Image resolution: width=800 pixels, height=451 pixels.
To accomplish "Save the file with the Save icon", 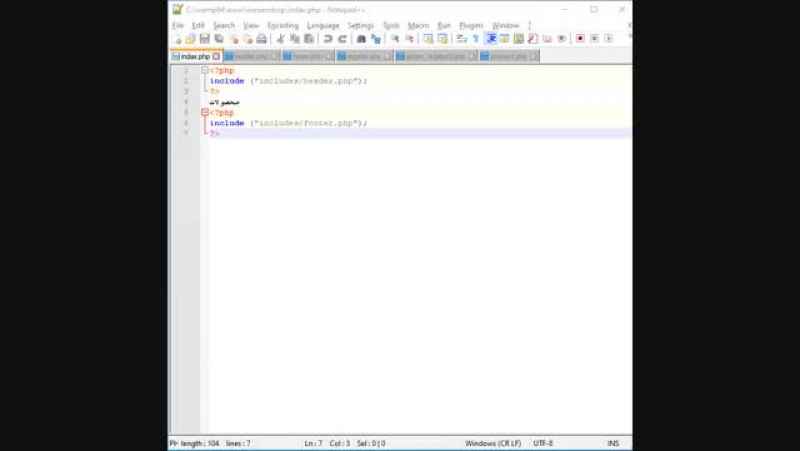I will pos(205,39).
